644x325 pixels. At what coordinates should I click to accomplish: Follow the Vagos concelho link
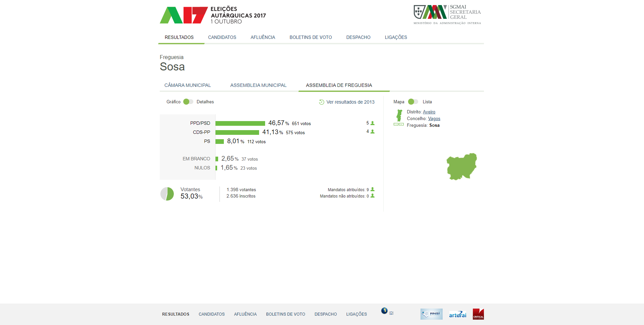tap(434, 119)
